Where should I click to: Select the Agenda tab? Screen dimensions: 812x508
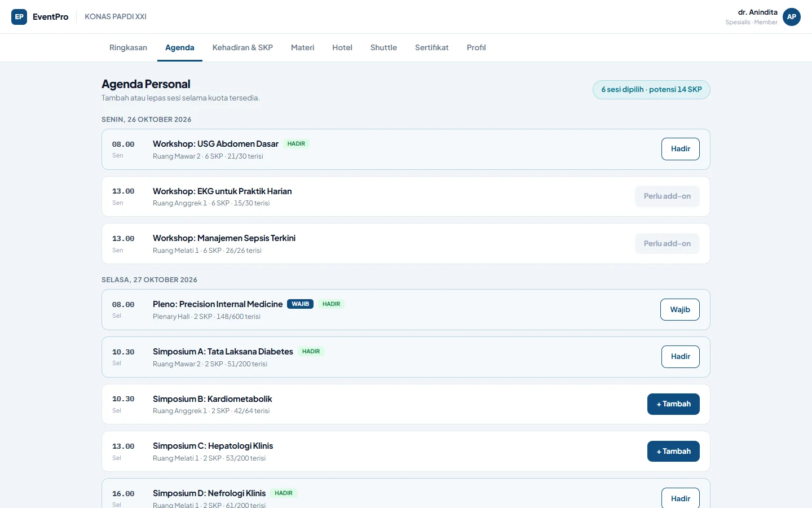(x=180, y=47)
